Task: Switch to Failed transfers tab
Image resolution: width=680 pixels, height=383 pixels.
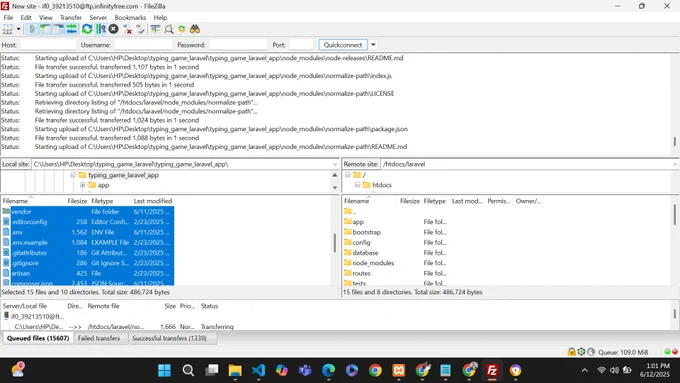Action: pos(99,338)
